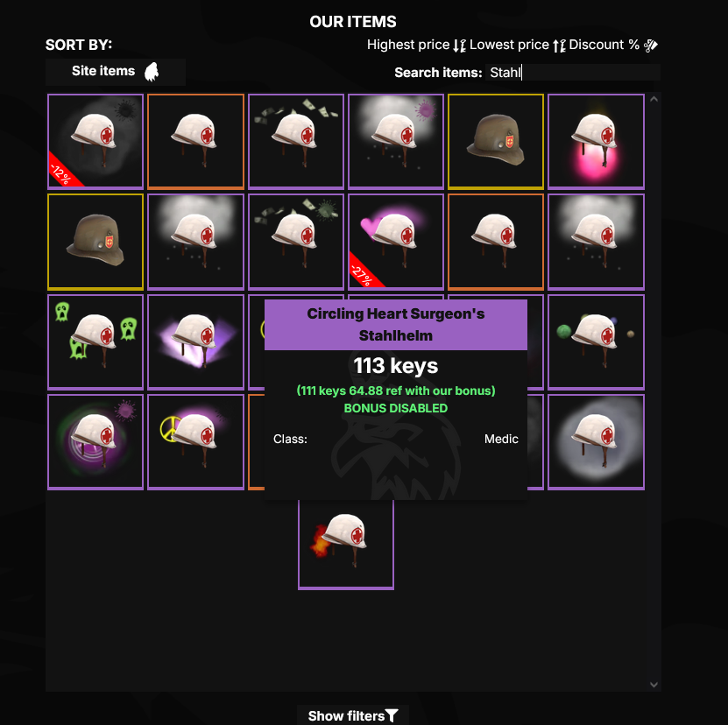Sort items by Highest price

click(416, 45)
